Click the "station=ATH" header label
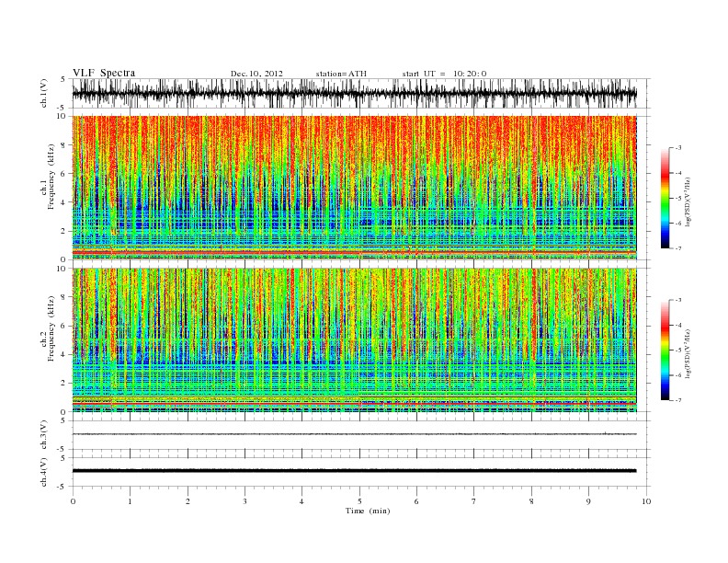 341,74
